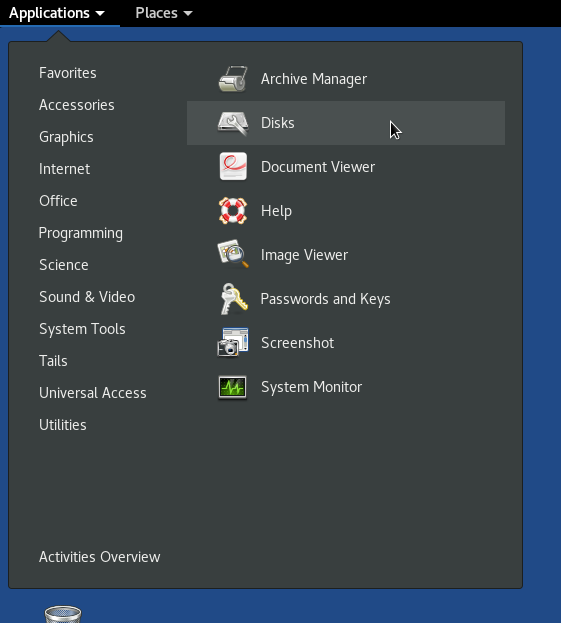
Task: Launch Disks via its wrench icon
Action: point(233,123)
